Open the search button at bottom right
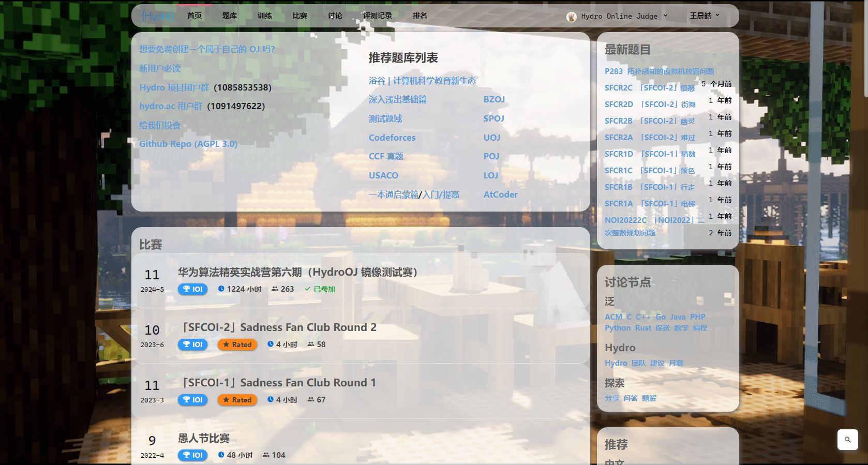Viewport: 868px width, 465px height. click(x=847, y=440)
